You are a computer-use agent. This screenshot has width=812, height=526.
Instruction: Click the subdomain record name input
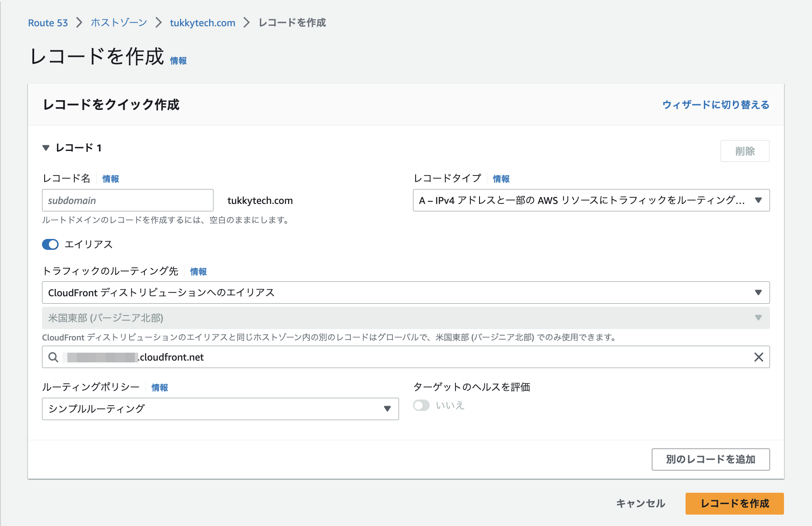pyautogui.click(x=127, y=200)
